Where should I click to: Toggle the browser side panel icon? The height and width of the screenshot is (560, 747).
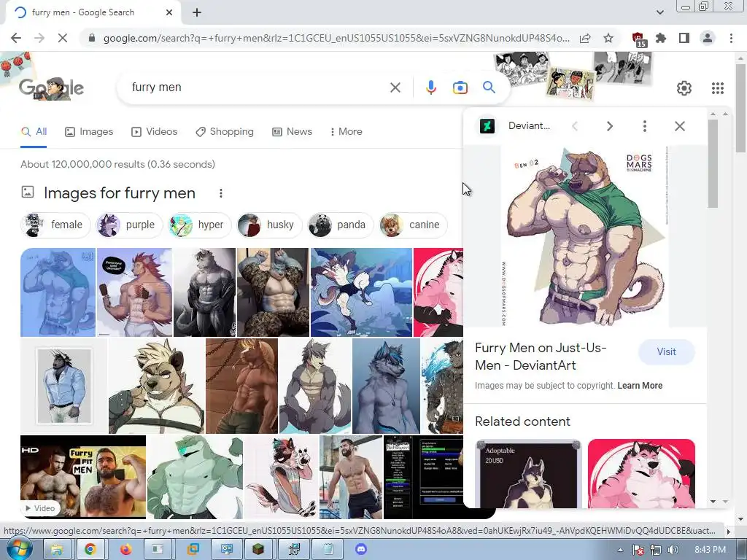pyautogui.click(x=684, y=38)
